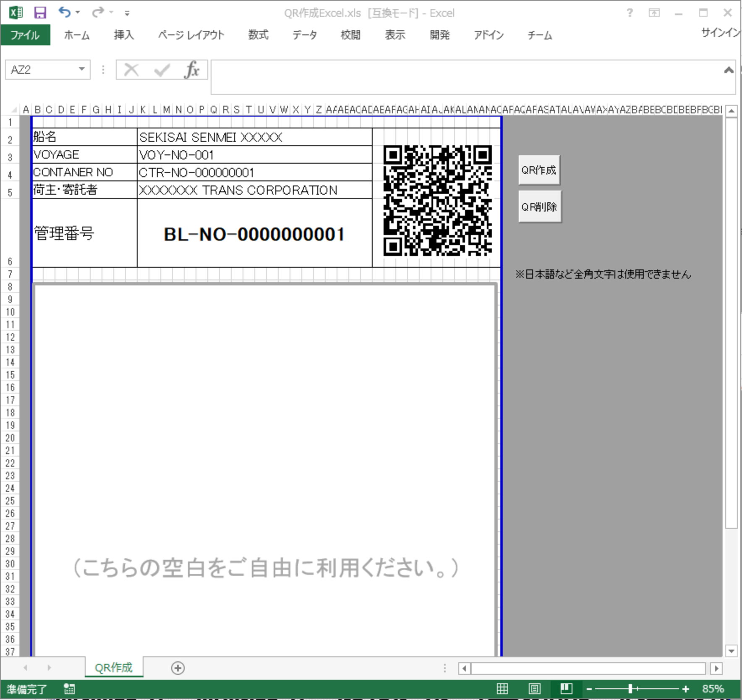742x700 pixels.
Task: Select the 荷主・寄託者 label cell
Action: (x=85, y=190)
